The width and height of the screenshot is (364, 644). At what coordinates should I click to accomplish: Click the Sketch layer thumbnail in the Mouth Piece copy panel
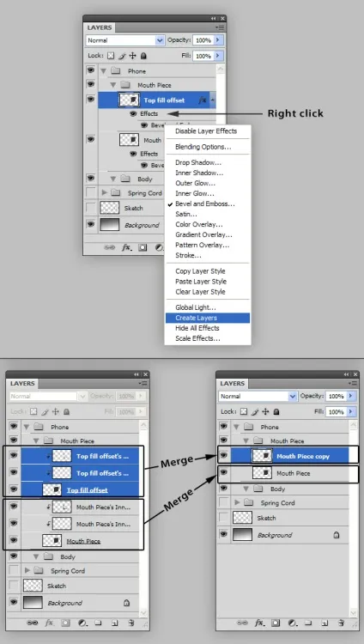(x=242, y=518)
